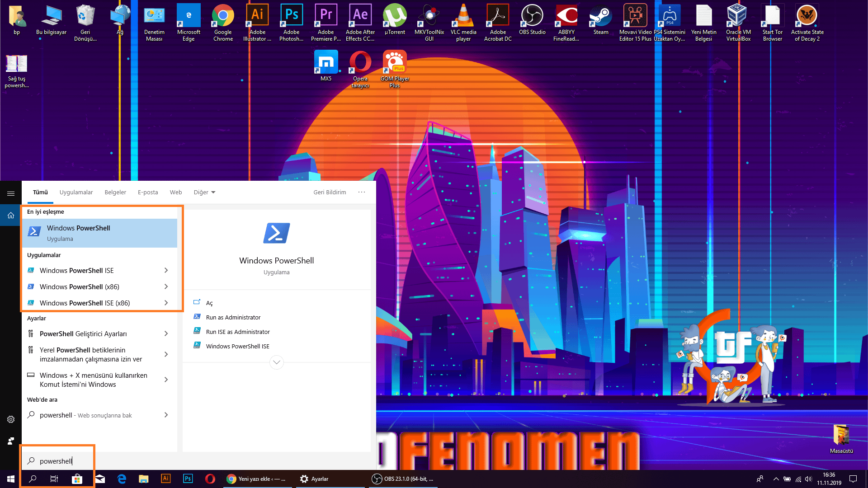The width and height of the screenshot is (868, 488).
Task: Expand Windows PowerShell (x86) result arrow
Action: pyautogui.click(x=166, y=286)
